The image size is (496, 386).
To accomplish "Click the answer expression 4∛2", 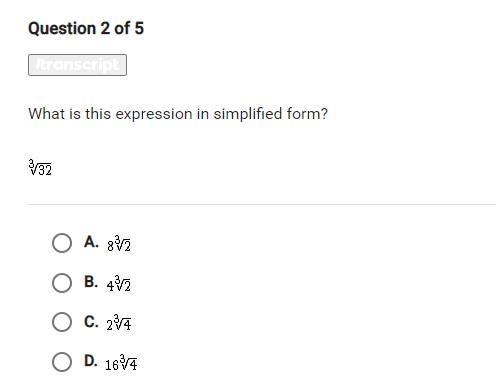I will tap(119, 284).
